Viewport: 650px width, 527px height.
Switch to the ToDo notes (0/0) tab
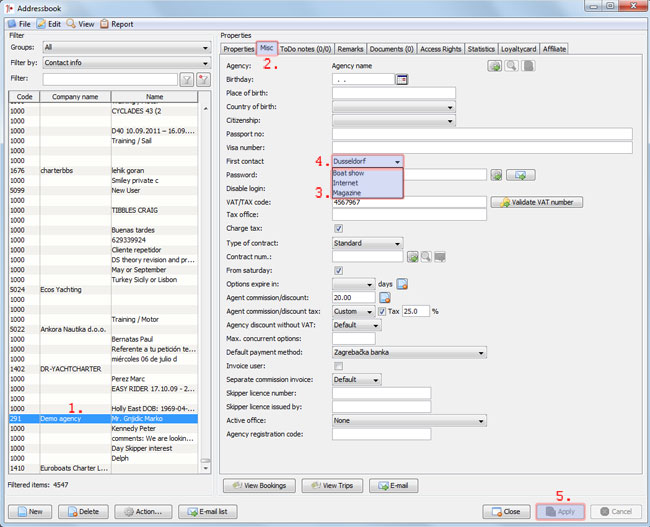[x=306, y=49]
